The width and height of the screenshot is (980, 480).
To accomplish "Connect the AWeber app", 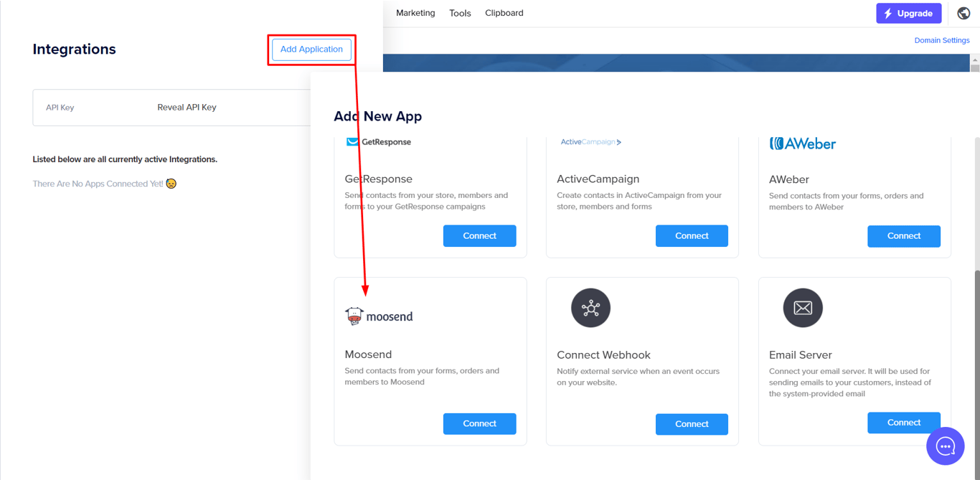I will point(904,236).
